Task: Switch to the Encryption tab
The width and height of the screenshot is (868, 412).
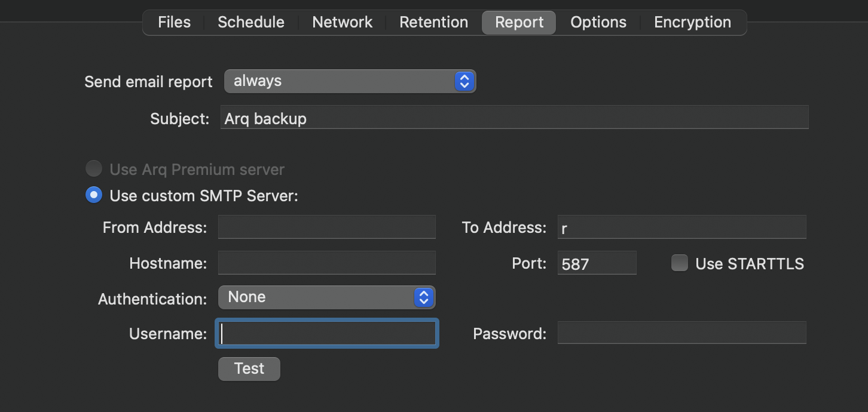Action: click(x=692, y=23)
